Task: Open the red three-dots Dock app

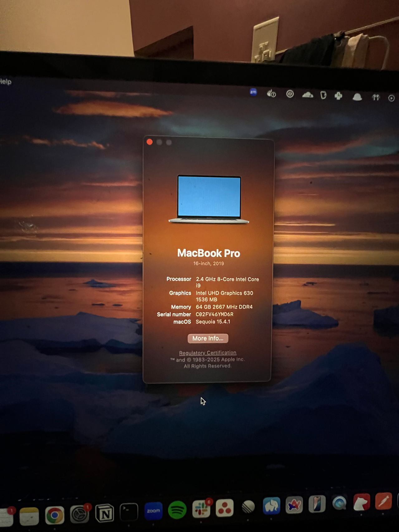Action: [225, 508]
